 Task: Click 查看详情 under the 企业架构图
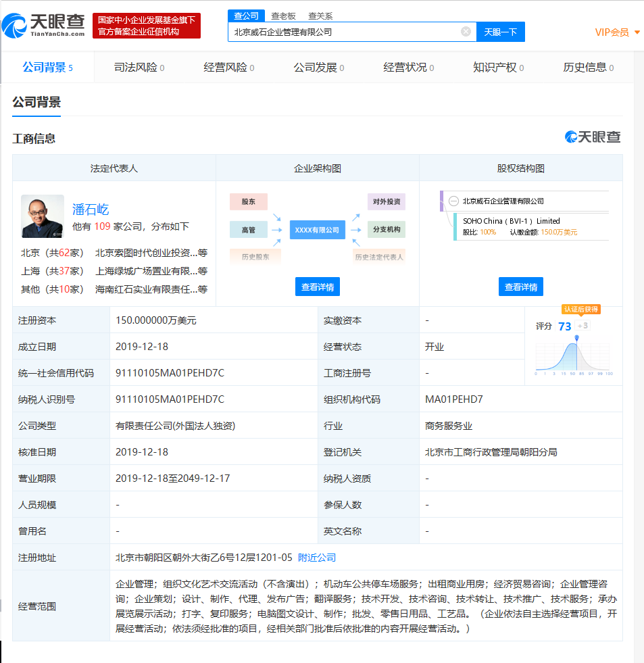click(316, 286)
